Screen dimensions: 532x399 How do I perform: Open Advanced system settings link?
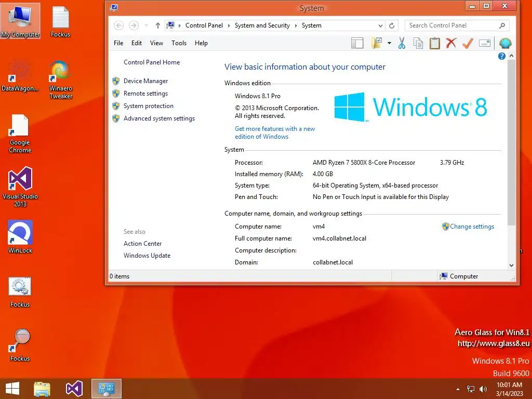click(159, 118)
